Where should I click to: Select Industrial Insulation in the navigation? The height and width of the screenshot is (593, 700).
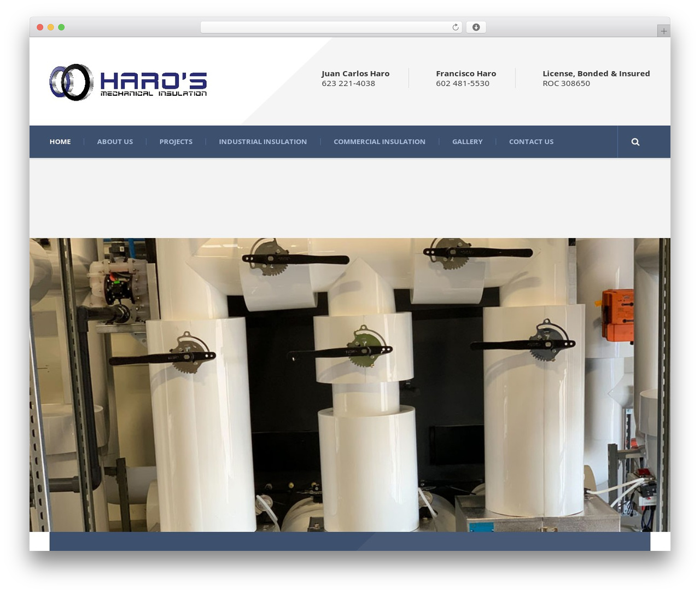click(x=263, y=142)
